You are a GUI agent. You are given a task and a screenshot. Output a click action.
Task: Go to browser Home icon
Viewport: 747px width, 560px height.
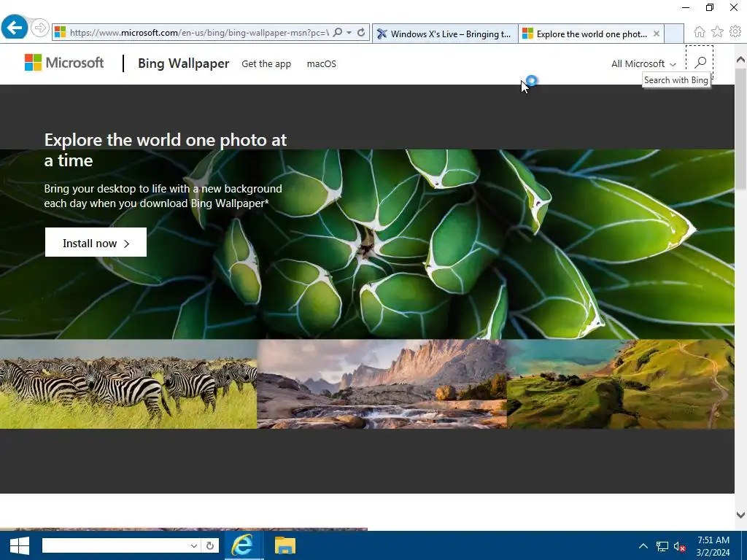(x=700, y=32)
